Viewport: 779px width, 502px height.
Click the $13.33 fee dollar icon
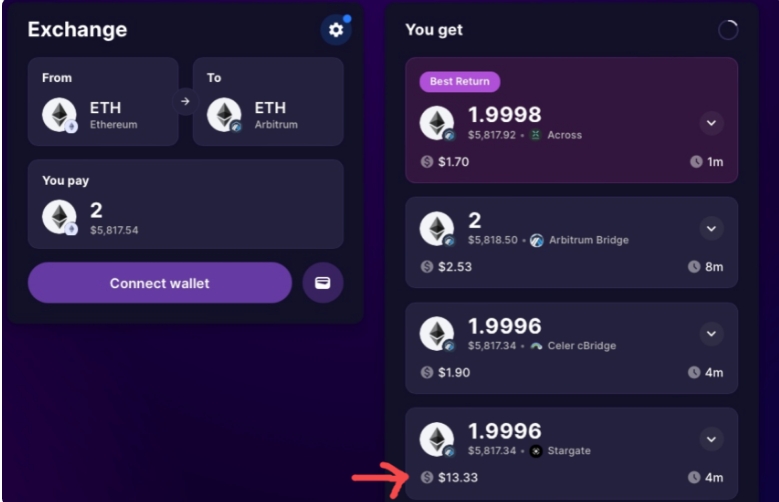click(x=427, y=477)
